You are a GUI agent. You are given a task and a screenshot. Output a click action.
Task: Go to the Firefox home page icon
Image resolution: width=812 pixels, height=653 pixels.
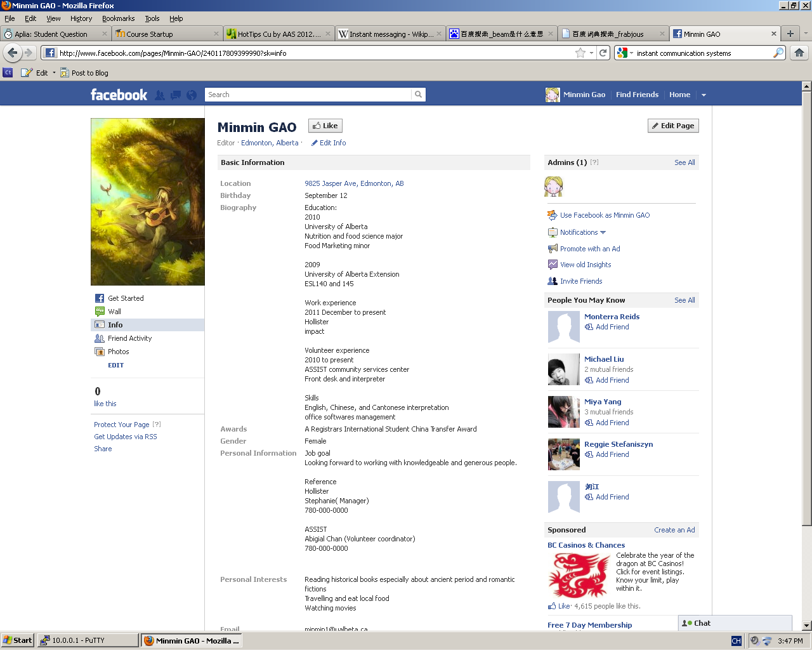pos(799,53)
